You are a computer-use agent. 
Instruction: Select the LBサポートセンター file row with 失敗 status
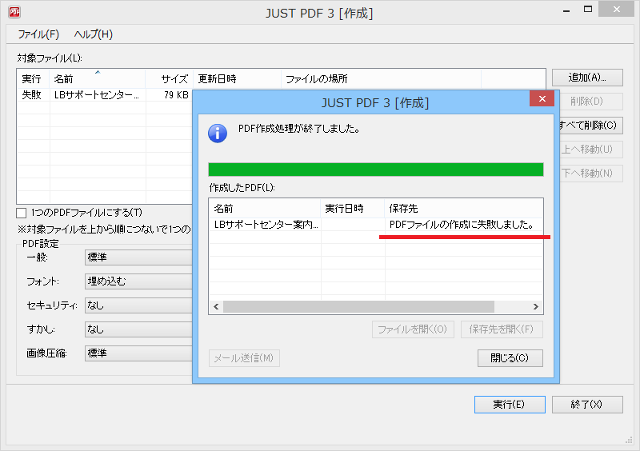pos(105,95)
